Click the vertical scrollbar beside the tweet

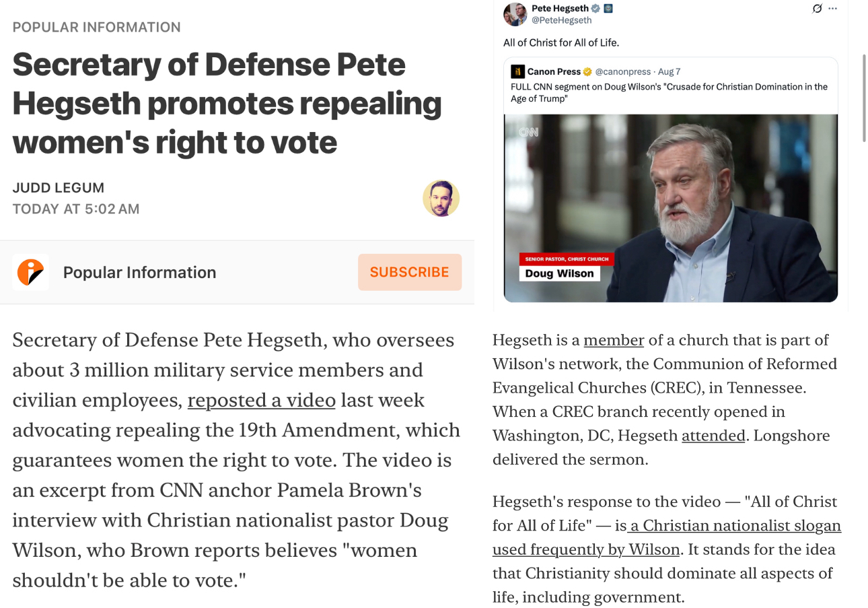[864, 98]
